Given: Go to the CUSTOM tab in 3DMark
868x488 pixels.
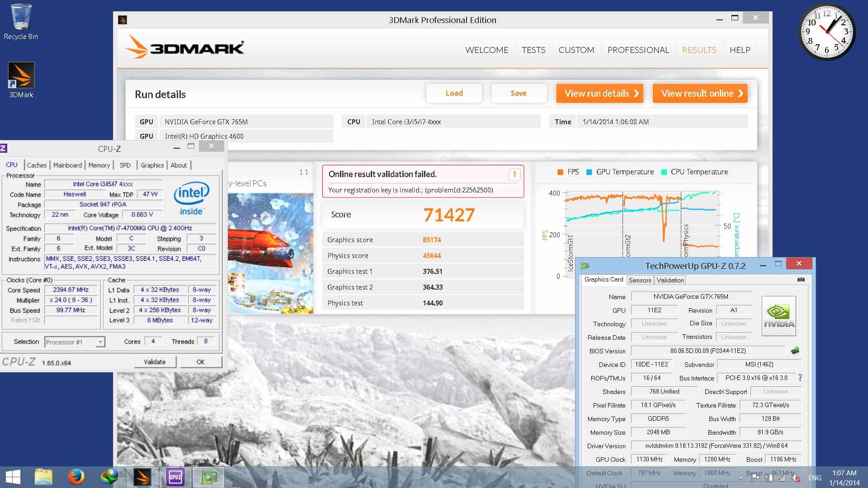Looking at the screenshot, I should pyautogui.click(x=576, y=50).
